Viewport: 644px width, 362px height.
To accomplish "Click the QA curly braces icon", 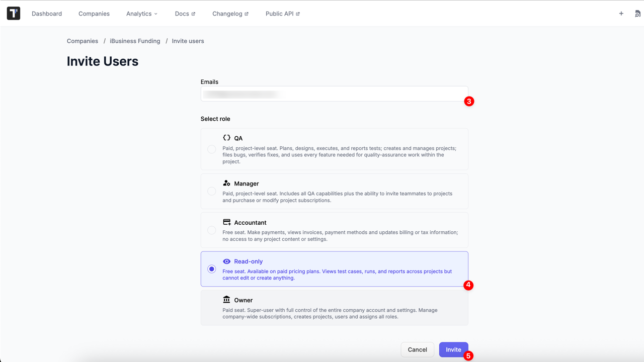I will [x=226, y=137].
